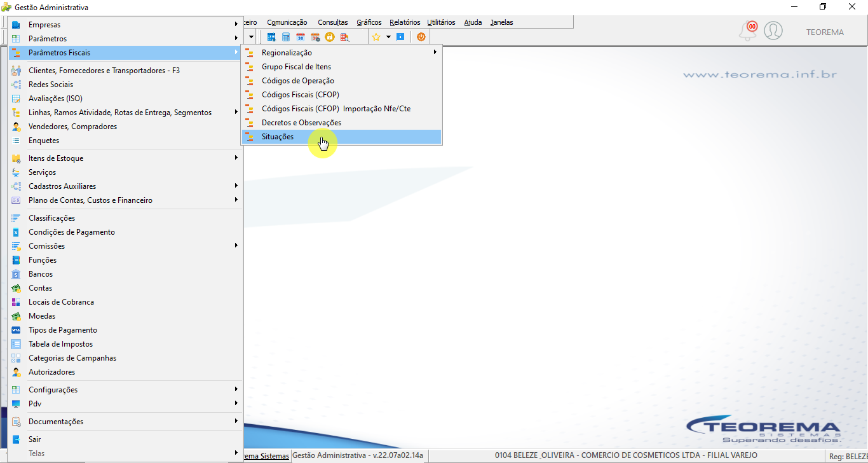
Task: Click the blue calculator toolbar icon
Action: coord(286,37)
